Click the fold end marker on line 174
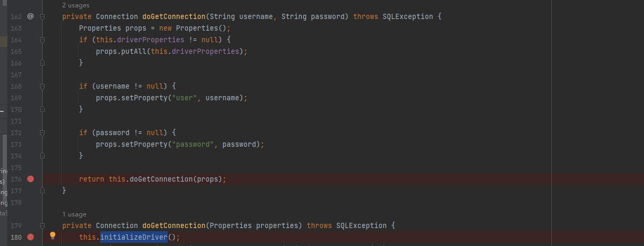This screenshot has width=644, height=246. (43, 156)
